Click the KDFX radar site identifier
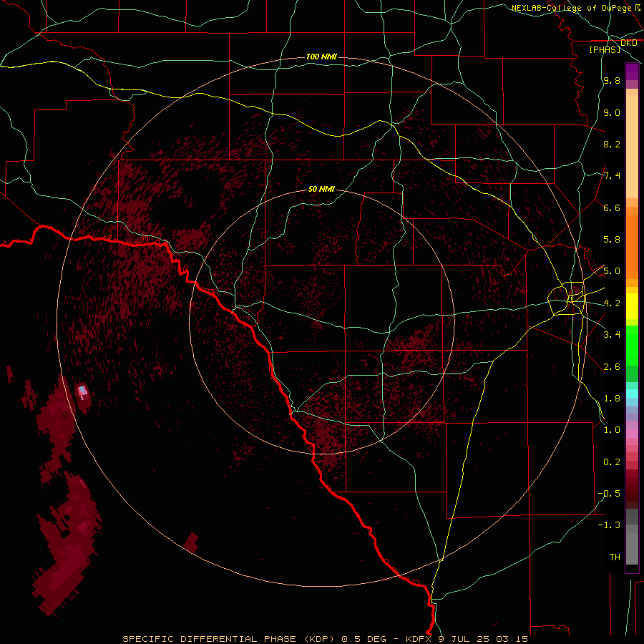This screenshot has width=644, height=644. [419, 639]
